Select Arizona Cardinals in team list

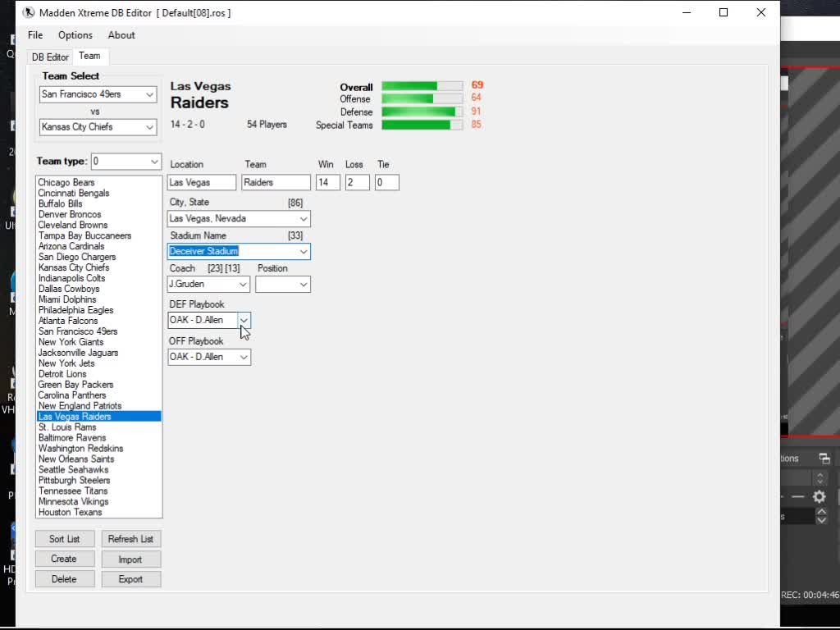coord(98,246)
